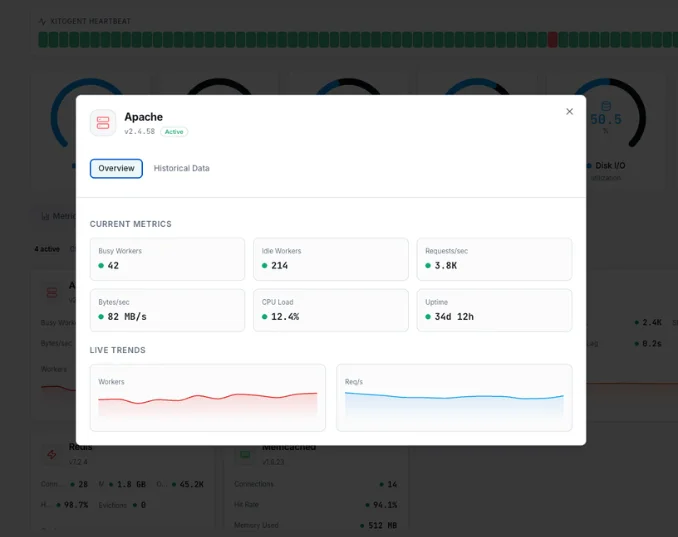The image size is (678, 537).
Task: Click the Apache dialog title
Action: click(144, 117)
